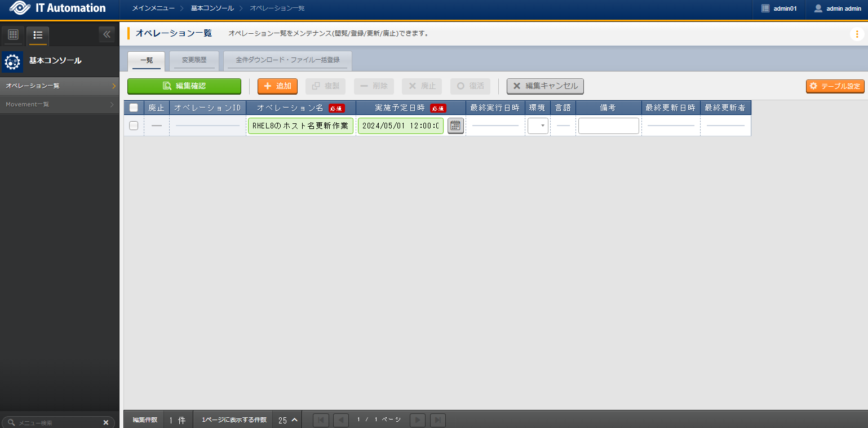Screen dimensions: 868x428
Task: Open the 環境 dropdown in the row
Action: pyautogui.click(x=538, y=126)
